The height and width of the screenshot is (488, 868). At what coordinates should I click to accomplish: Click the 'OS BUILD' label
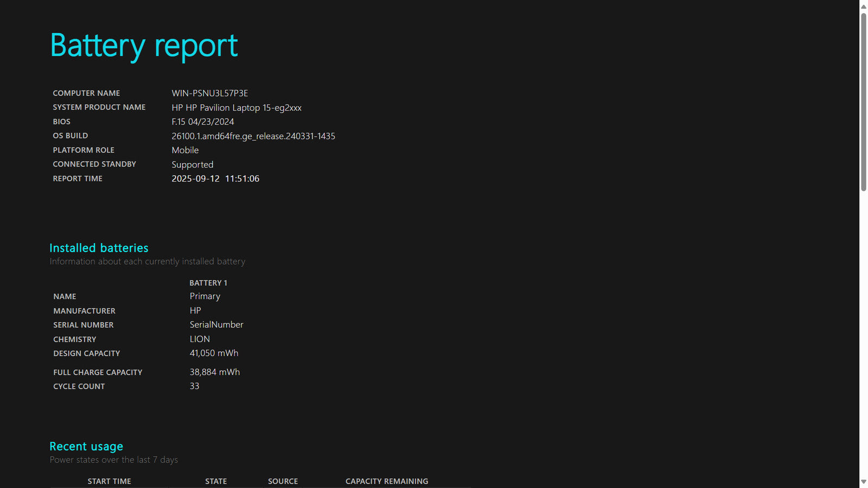[x=71, y=136]
